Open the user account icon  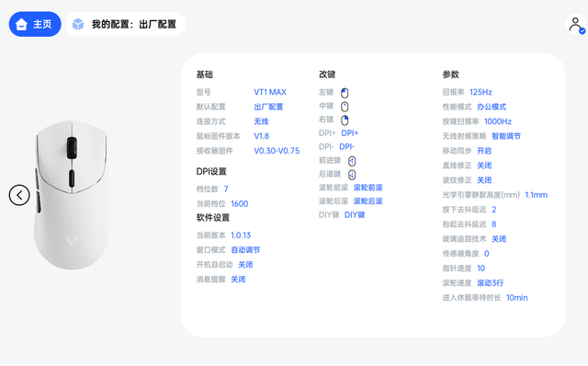click(x=575, y=25)
